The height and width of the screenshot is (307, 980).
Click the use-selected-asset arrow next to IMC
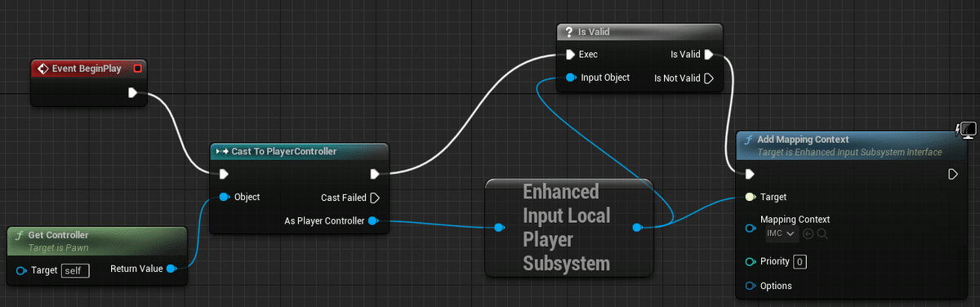[808, 234]
